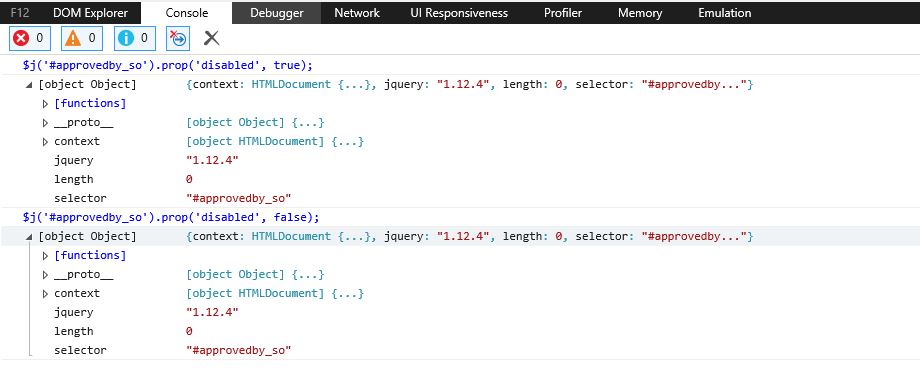Open the Network tab
The width and height of the screenshot is (920, 385).
click(x=357, y=12)
